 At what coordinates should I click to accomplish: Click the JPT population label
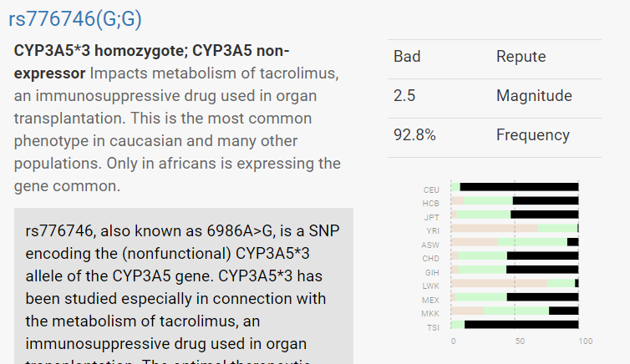(431, 217)
